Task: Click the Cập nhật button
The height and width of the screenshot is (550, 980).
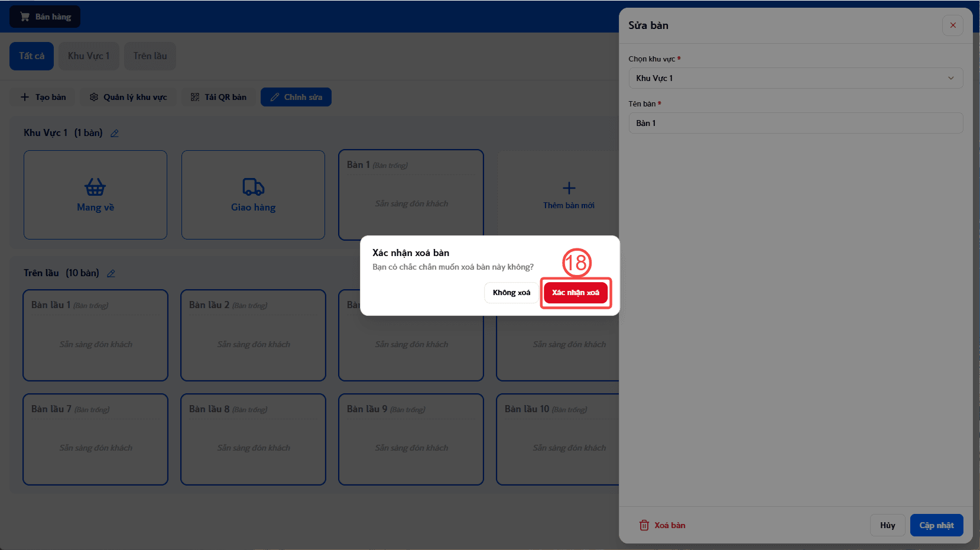Action: pyautogui.click(x=936, y=525)
